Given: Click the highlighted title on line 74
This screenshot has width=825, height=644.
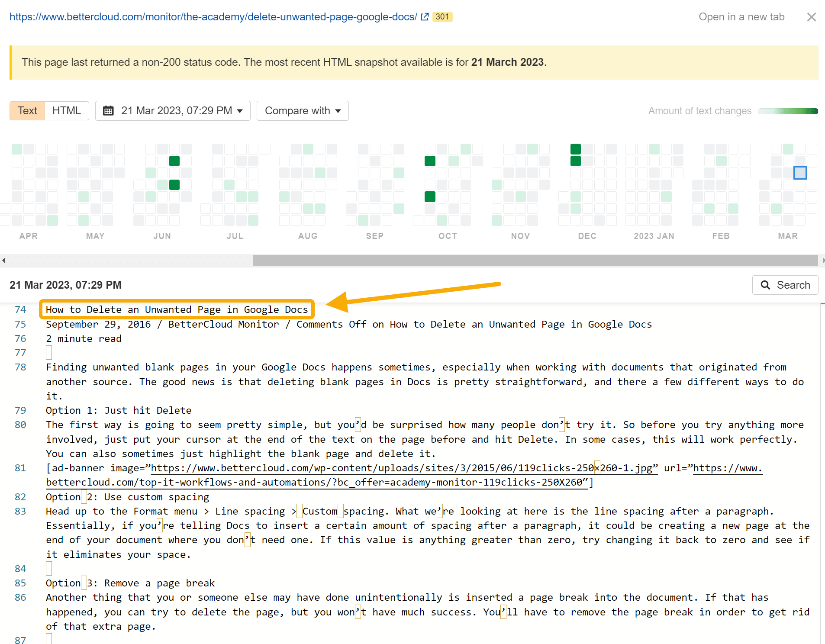Looking at the screenshot, I should tap(177, 310).
